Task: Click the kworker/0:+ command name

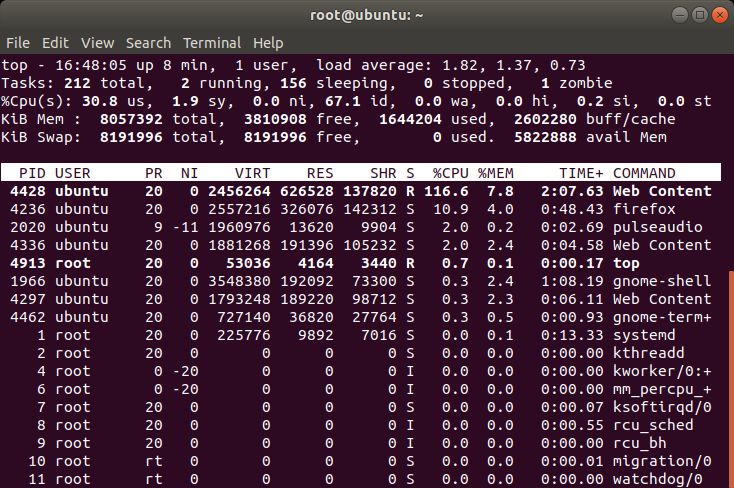Action: point(662,371)
